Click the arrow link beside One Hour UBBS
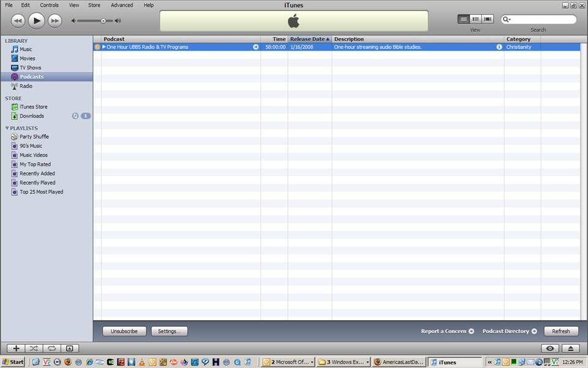Viewport: 588px width, 368px height. [256, 47]
